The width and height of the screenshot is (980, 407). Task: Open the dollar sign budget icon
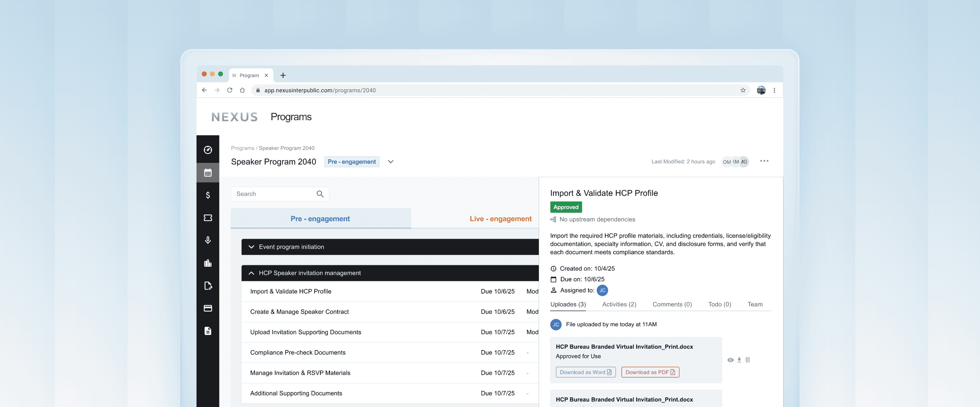coord(208,195)
